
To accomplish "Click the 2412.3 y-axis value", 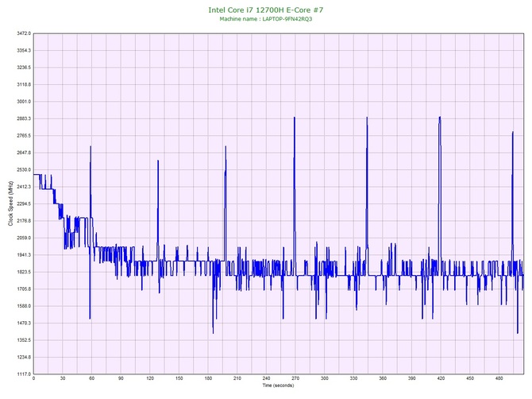I will coord(24,187).
